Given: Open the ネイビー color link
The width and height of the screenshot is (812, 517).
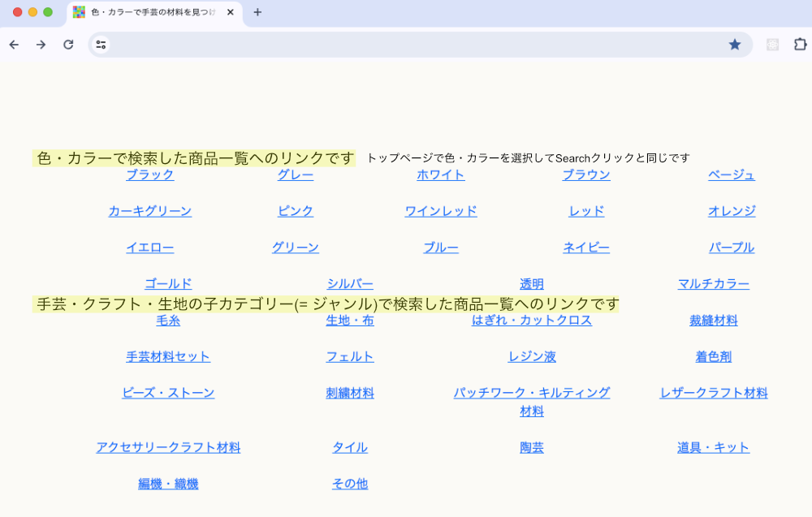Looking at the screenshot, I should point(586,248).
